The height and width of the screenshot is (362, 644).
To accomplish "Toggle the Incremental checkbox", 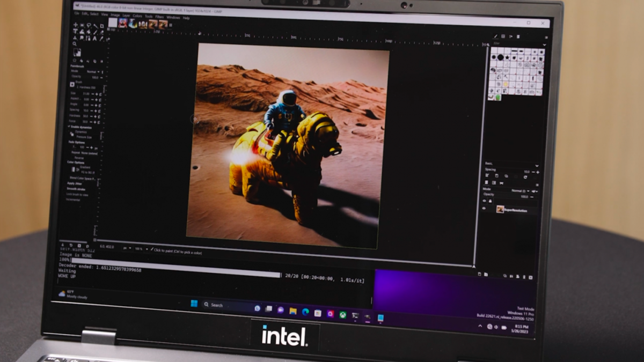I will pos(73,200).
